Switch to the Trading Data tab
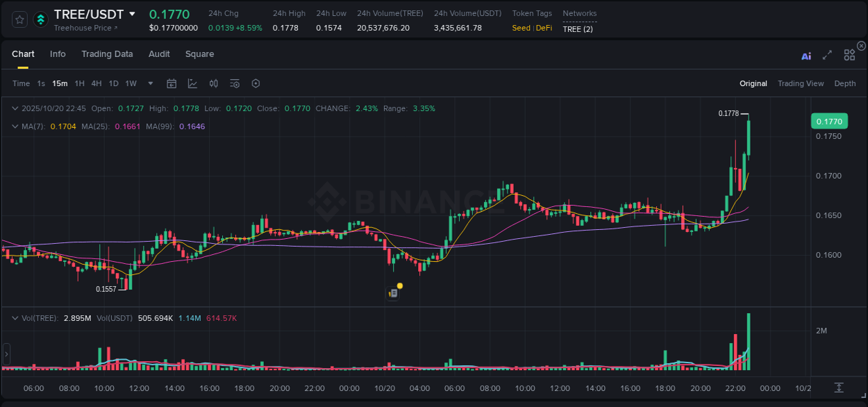This screenshot has width=868, height=407. tap(107, 53)
